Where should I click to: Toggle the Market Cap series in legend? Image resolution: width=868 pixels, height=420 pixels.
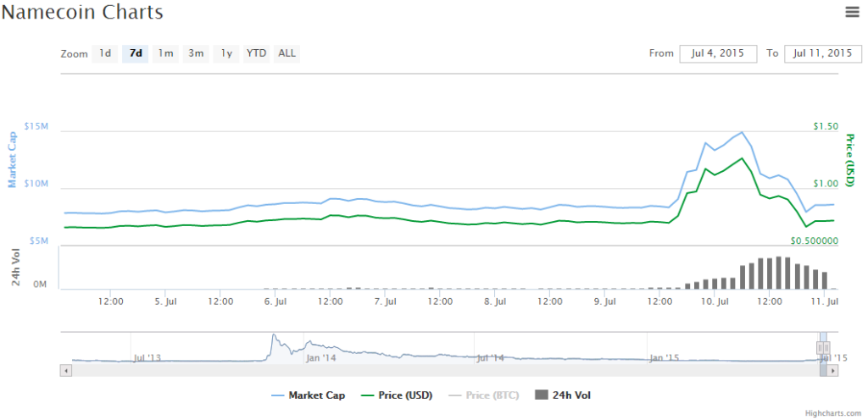pyautogui.click(x=309, y=395)
